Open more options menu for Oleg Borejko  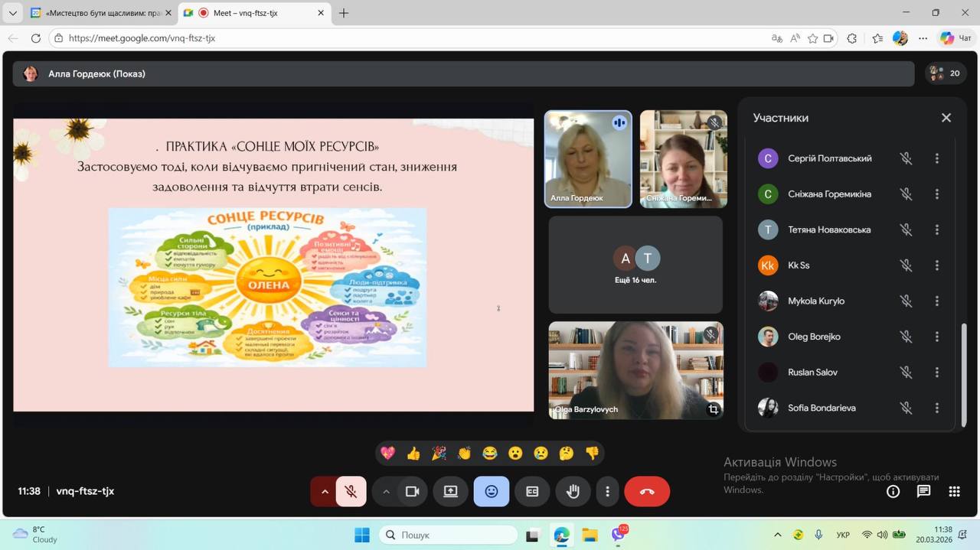tap(936, 337)
